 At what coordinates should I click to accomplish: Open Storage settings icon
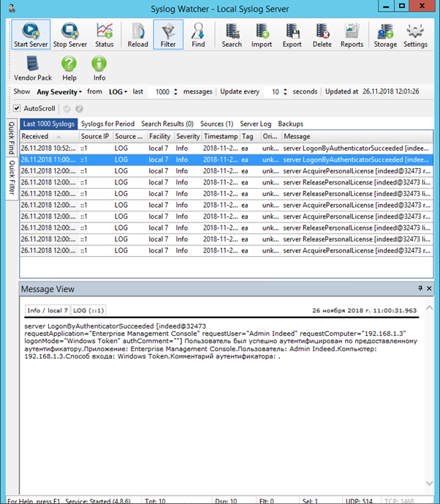[385, 34]
